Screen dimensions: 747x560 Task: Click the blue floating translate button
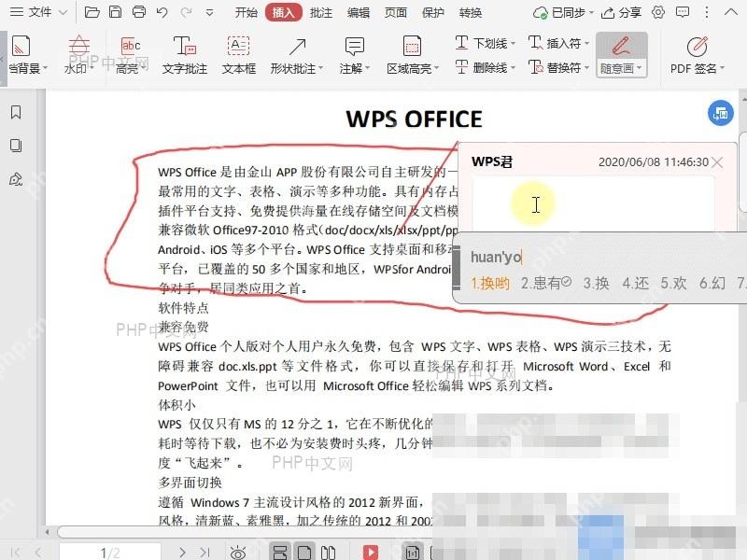(720, 113)
